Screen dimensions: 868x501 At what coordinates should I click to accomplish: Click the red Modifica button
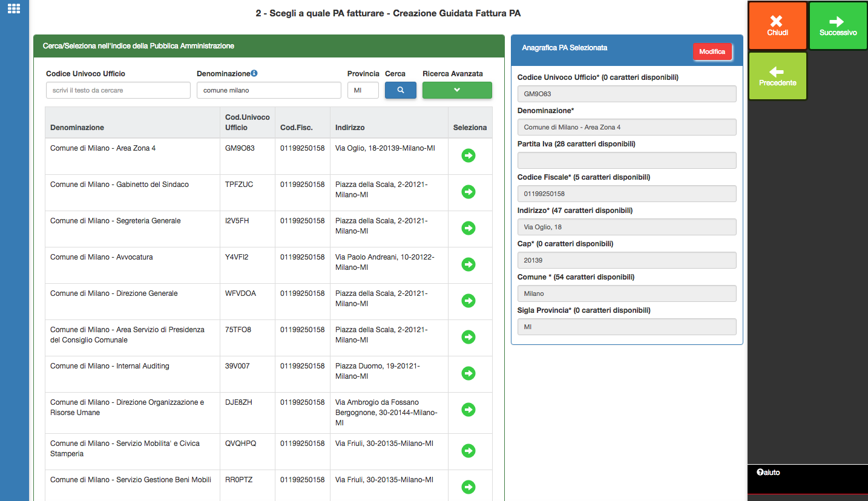click(712, 52)
